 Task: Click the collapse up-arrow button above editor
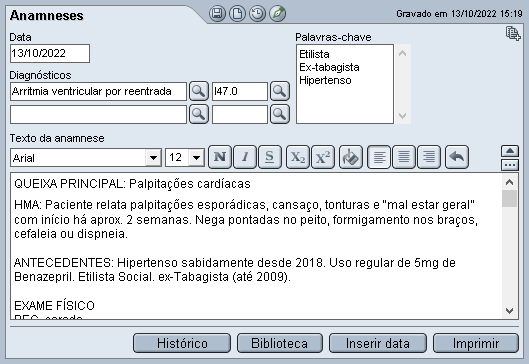pyautogui.click(x=510, y=151)
